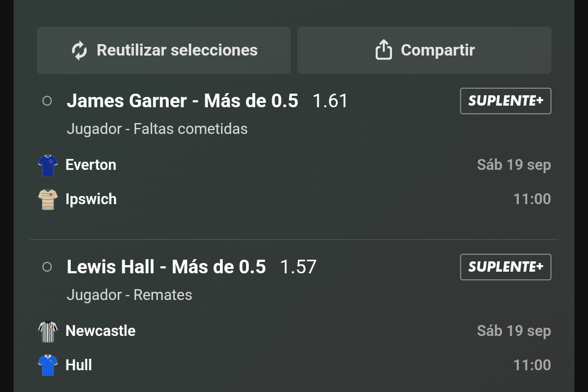Viewport: 588px width, 392px height.
Task: Click the 1.61 odds value
Action: 330,101
